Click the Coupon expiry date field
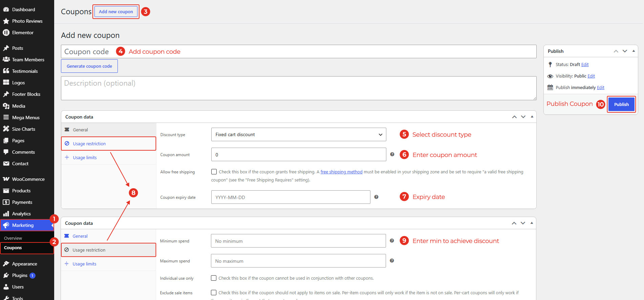 pos(291,197)
